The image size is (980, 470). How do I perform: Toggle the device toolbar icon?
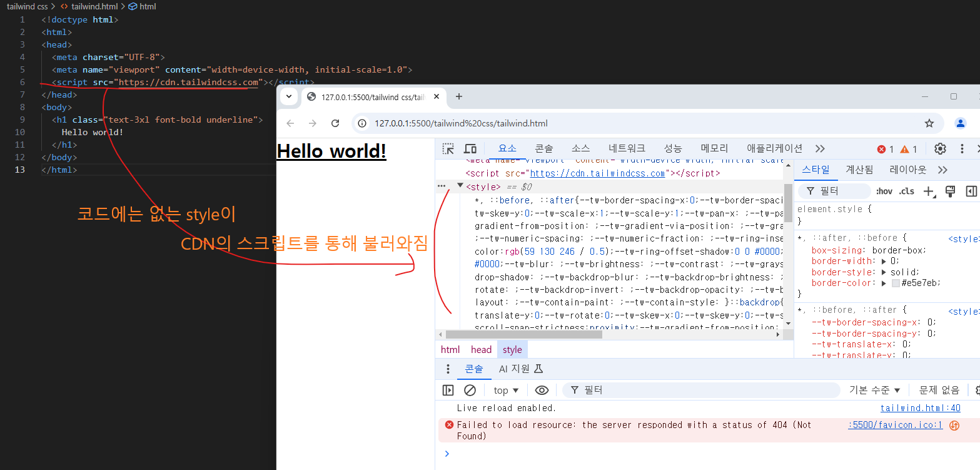(x=470, y=149)
